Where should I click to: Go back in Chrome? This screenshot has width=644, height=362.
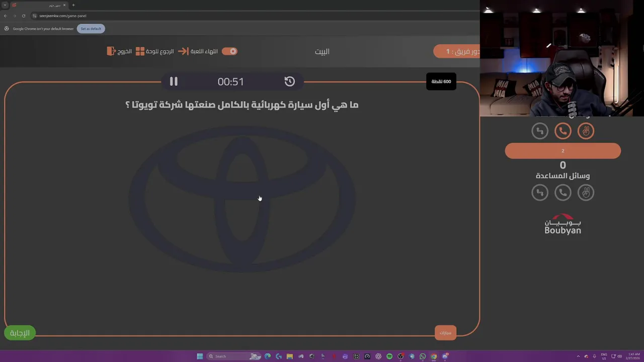click(6, 16)
